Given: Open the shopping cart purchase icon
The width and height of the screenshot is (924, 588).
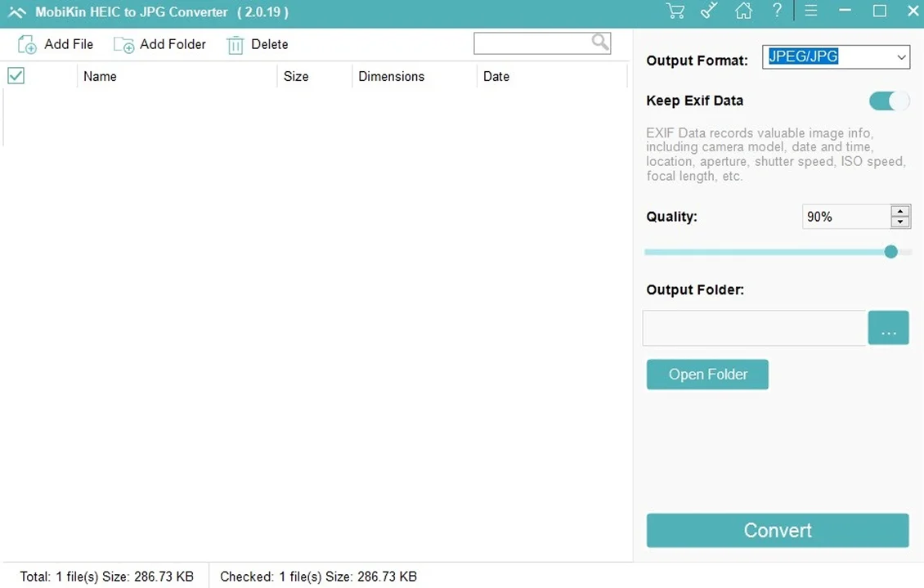Looking at the screenshot, I should point(675,11).
